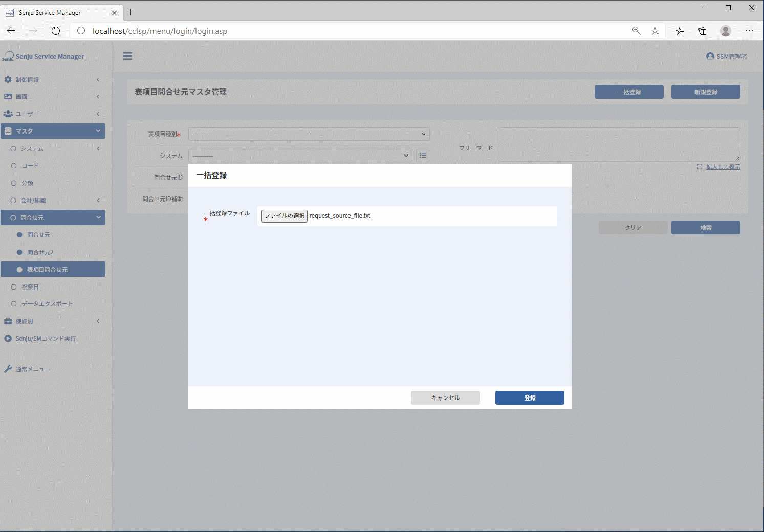764x532 pixels.
Task: Open the 分類 menu item
Action: click(x=27, y=183)
